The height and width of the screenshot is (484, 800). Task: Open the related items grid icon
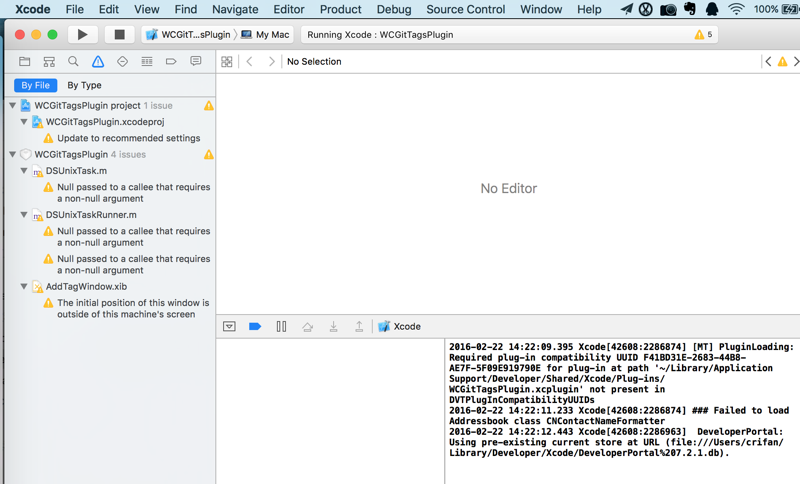pos(227,62)
